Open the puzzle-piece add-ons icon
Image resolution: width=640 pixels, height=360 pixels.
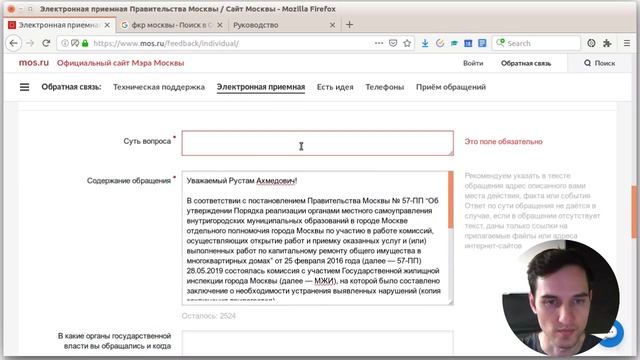[x=607, y=43]
